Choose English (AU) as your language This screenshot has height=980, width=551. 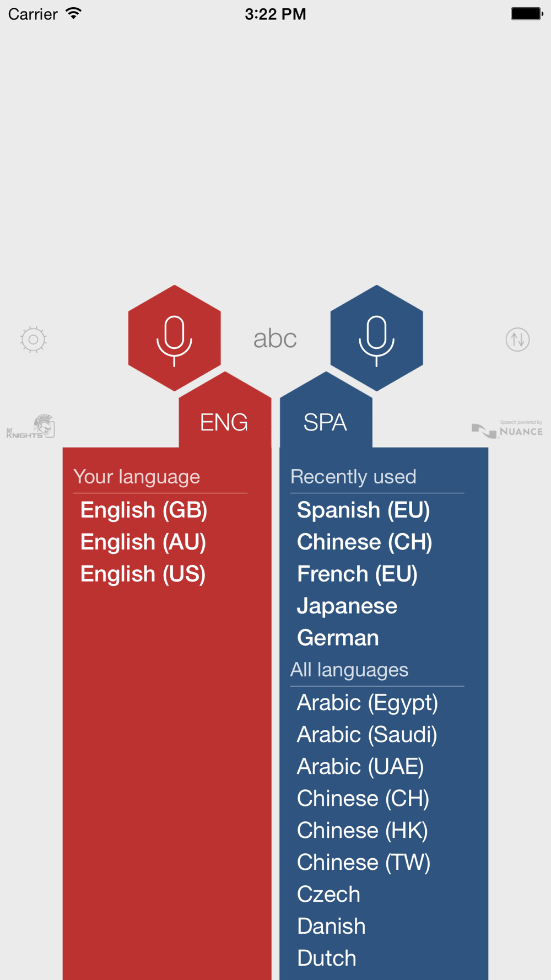click(x=143, y=542)
